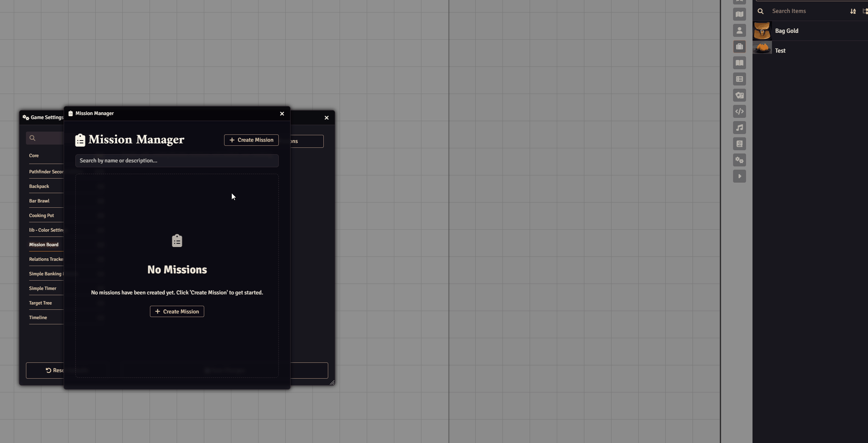Open the Game Settings cogs tab in sidebar
Image resolution: width=868 pixels, height=443 pixels.
(x=739, y=160)
